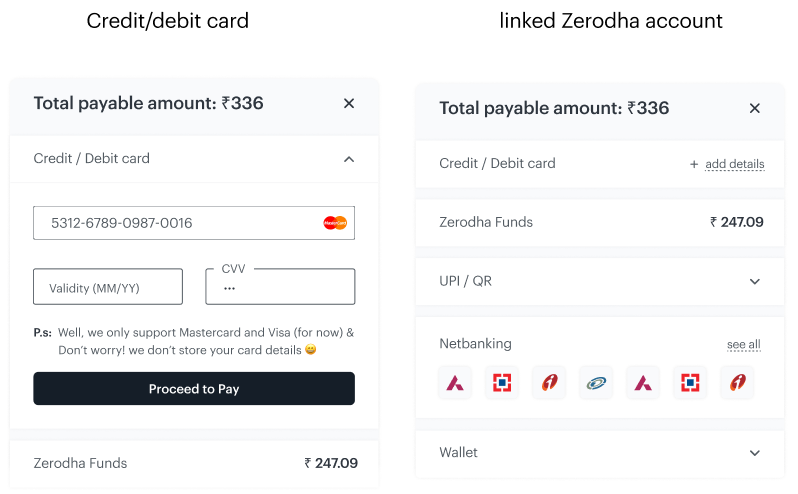
Task: Select Zerodha Funds row below Proceed to Pay
Action: pos(194,463)
